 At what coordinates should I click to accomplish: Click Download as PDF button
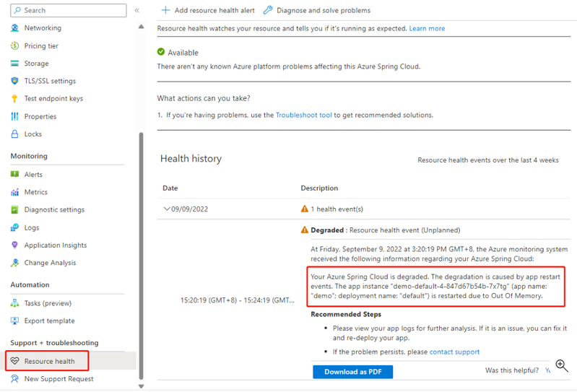tap(353, 372)
